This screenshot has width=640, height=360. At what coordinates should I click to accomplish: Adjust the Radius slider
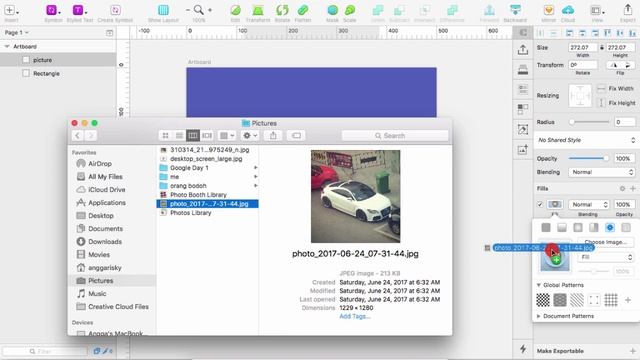point(591,122)
